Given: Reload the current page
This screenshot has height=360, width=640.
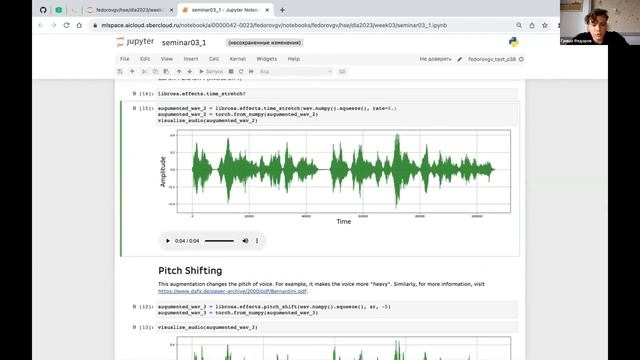Looking at the screenshot, I should click(66, 25).
